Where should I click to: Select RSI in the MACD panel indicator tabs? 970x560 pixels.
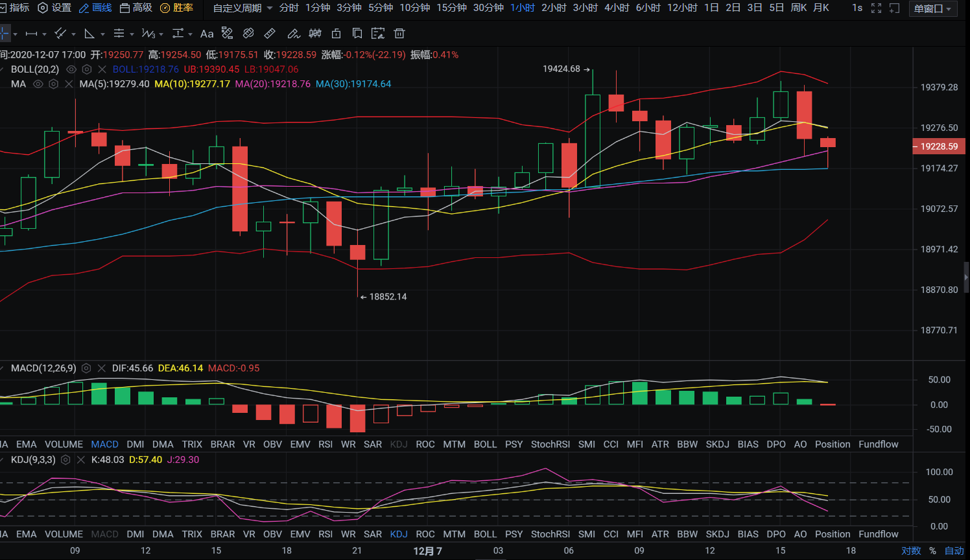point(325,444)
